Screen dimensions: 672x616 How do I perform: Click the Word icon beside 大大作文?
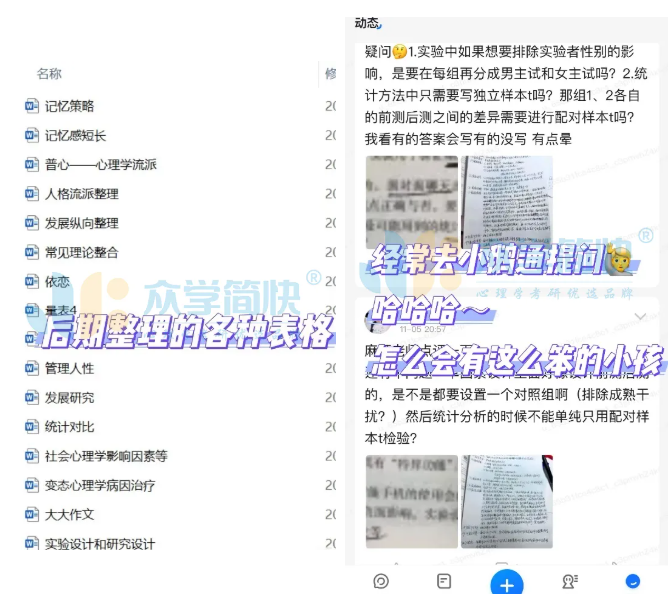pyautogui.click(x=31, y=515)
